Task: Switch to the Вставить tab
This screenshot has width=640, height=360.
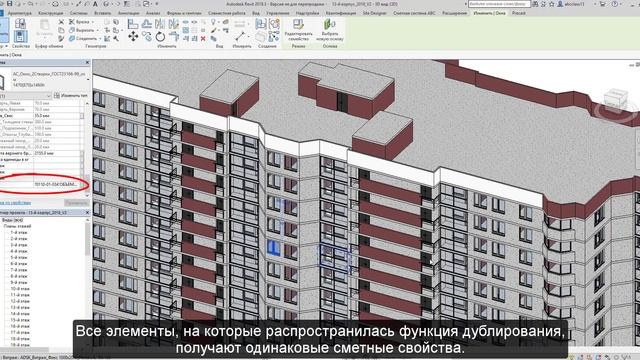Action: pyautogui.click(x=102, y=13)
